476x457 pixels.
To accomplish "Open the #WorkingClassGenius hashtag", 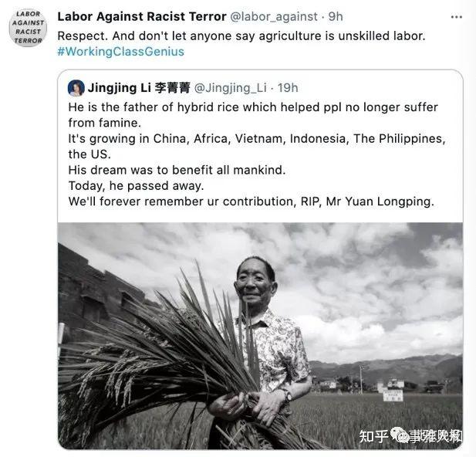I will coord(120,52).
